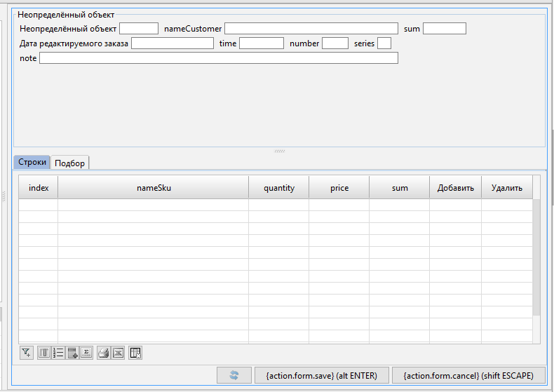
Task: Focus the note text field
Action: [218, 58]
